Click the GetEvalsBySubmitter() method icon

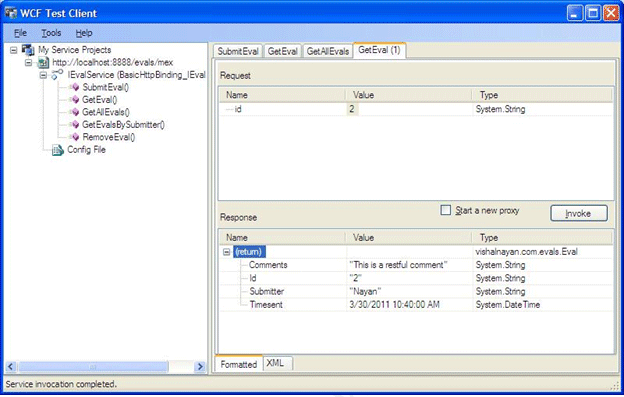pyautogui.click(x=75, y=125)
